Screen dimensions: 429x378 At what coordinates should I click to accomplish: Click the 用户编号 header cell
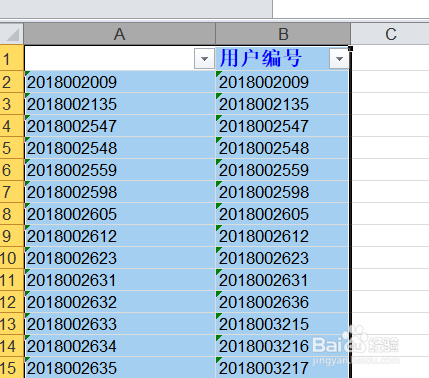(283, 58)
